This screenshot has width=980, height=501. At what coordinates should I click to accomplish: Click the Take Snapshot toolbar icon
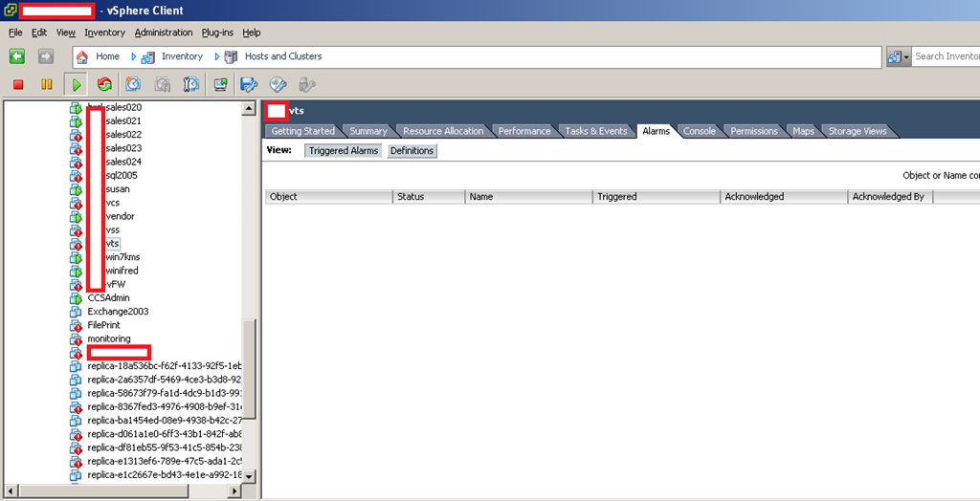[133, 84]
